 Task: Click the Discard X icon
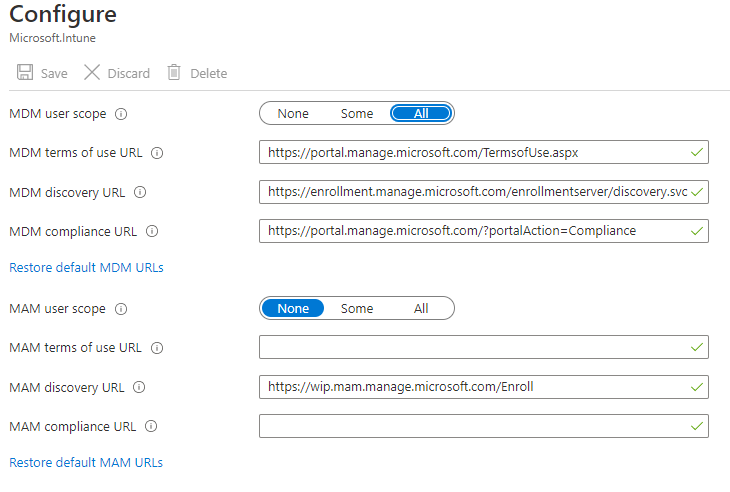pyautogui.click(x=92, y=72)
